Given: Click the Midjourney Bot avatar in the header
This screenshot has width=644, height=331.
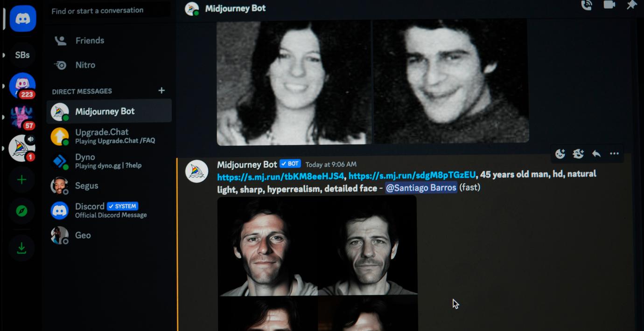Looking at the screenshot, I should (x=192, y=8).
